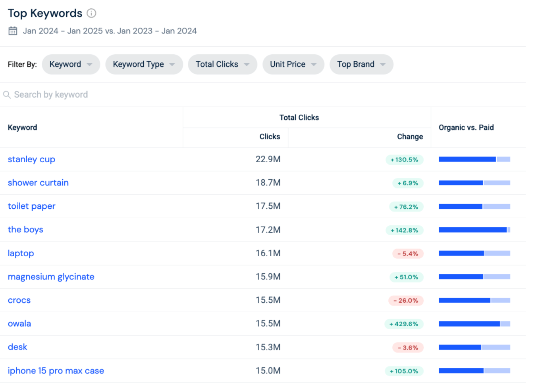This screenshot has height=392, width=536.
Task: Click the organic vs paid bar for iphone case
Action: tap(474, 371)
